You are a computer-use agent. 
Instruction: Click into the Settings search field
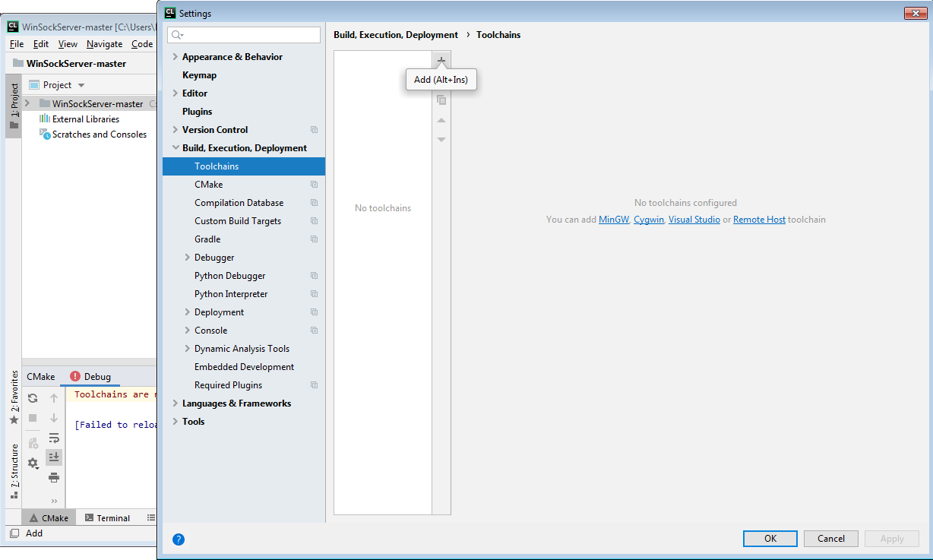(244, 35)
